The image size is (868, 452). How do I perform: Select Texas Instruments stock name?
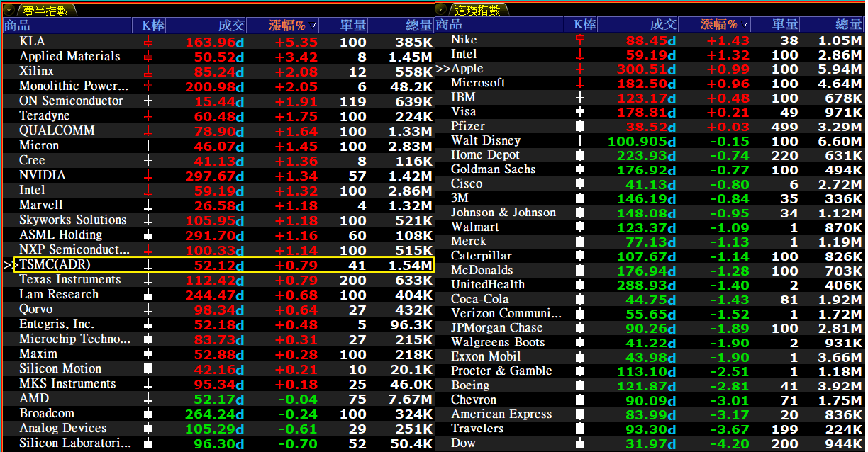[70, 279]
